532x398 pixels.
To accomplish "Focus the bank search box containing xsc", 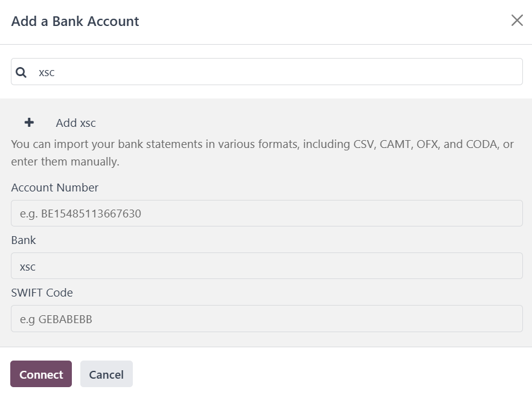I will coord(278,72).
